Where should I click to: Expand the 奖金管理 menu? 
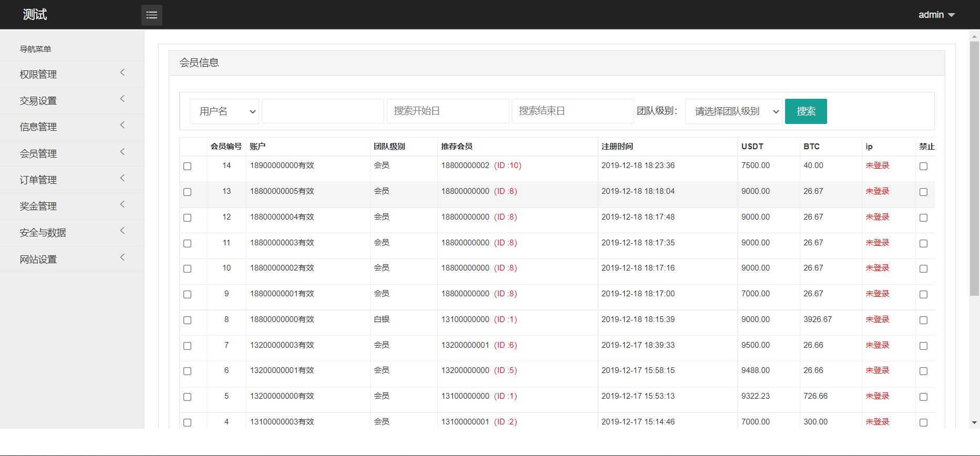(x=72, y=206)
